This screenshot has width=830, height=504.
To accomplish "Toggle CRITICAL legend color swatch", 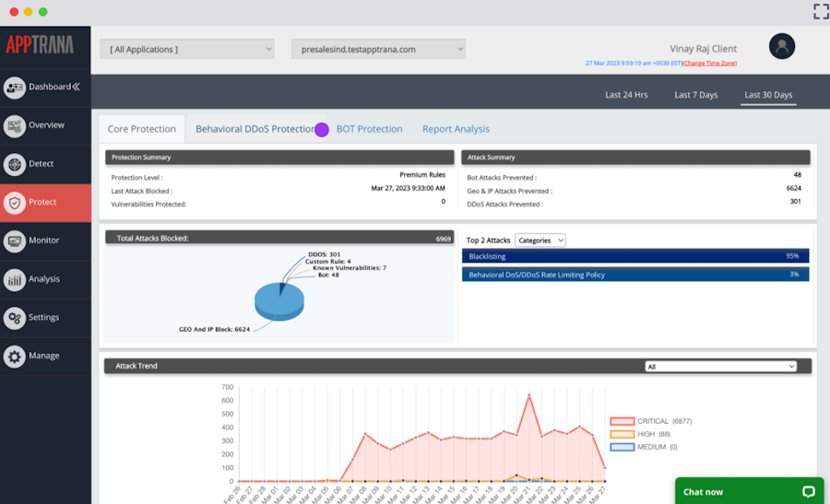I will (x=622, y=421).
